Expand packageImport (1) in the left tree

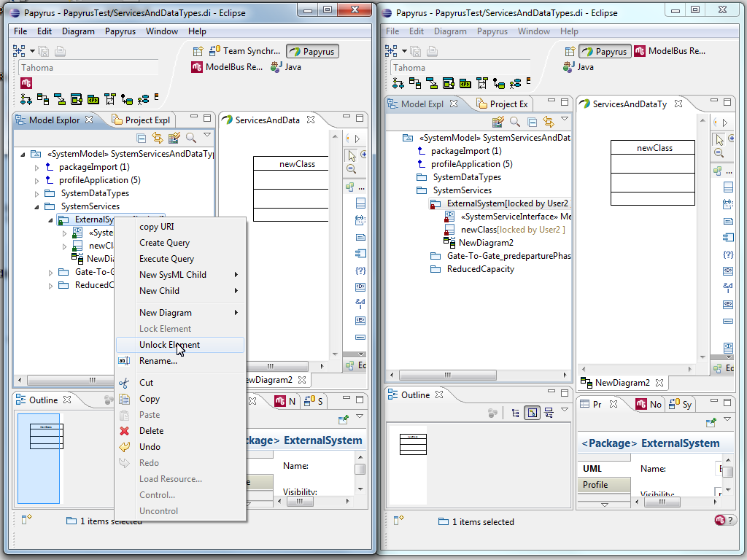point(36,168)
